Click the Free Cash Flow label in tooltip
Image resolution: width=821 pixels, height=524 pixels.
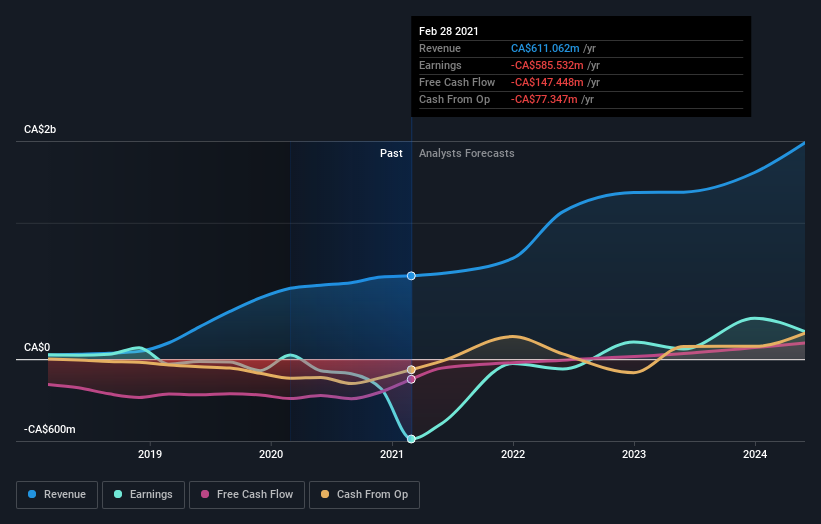tap(457, 82)
